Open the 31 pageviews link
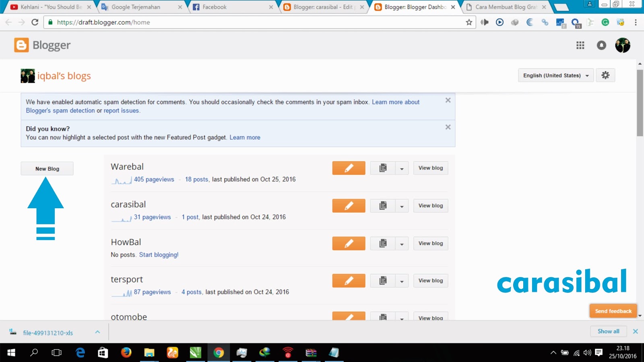Screen dimensions: 644x362 (x=153, y=217)
